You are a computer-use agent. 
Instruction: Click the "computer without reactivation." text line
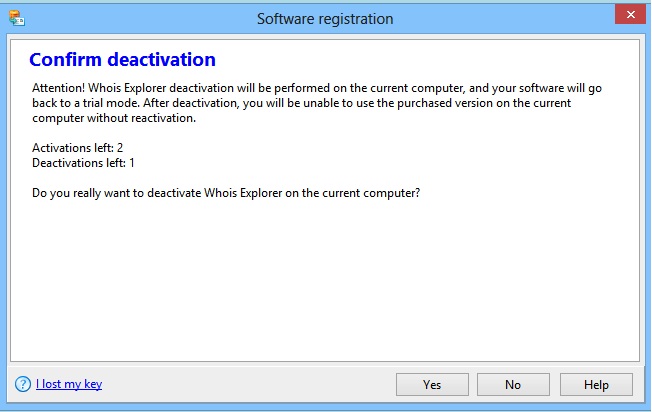[x=113, y=118]
